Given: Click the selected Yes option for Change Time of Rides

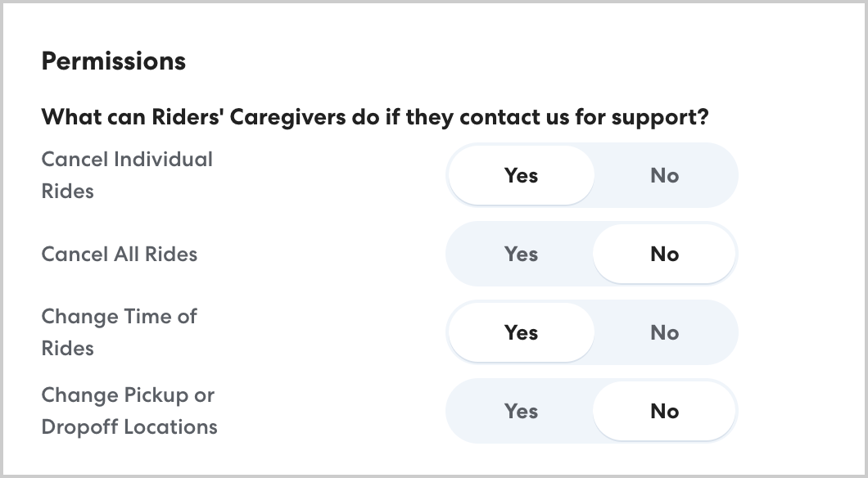Looking at the screenshot, I should coord(521,332).
